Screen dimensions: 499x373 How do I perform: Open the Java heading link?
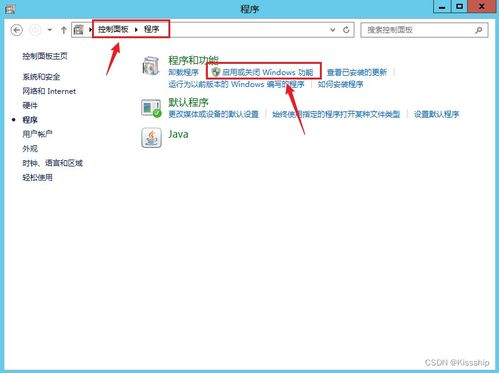tap(178, 134)
